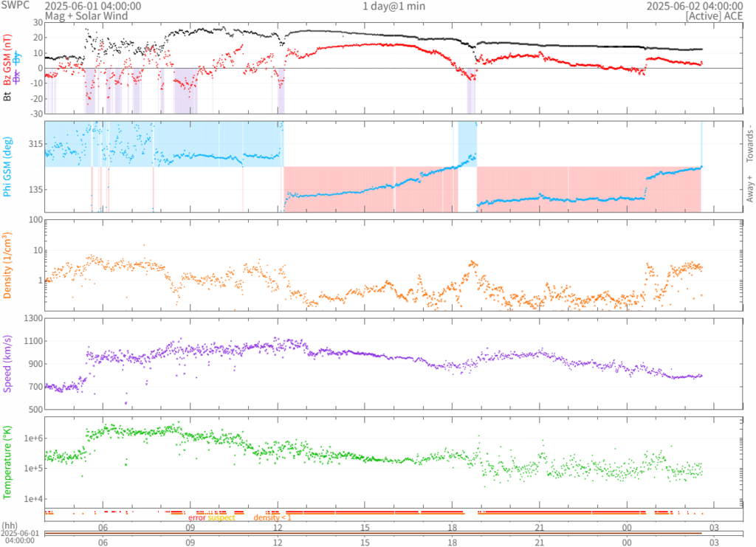Click the Density (1/cm³) axis label
This screenshot has width=756, height=547.
(7, 265)
